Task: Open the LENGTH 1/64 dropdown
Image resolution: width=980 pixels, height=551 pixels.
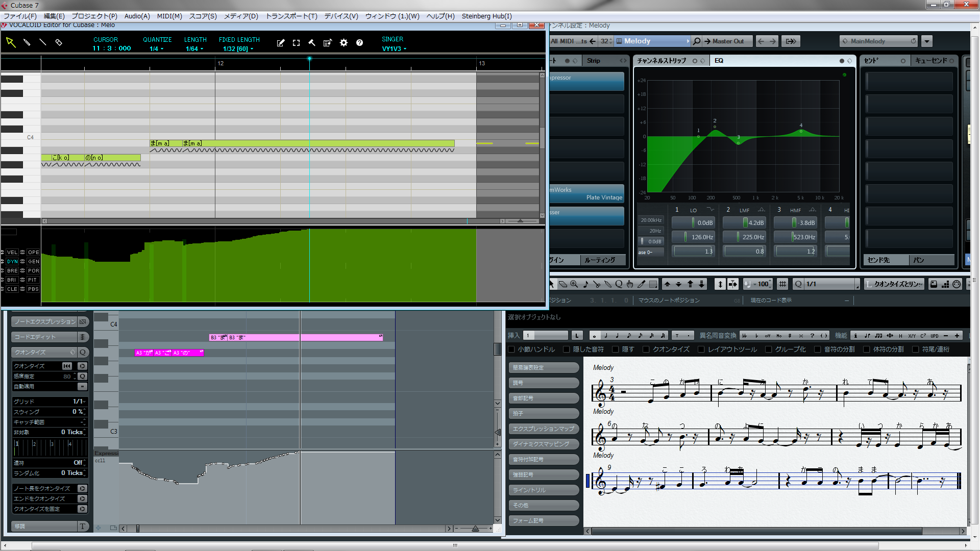Action: click(x=194, y=49)
